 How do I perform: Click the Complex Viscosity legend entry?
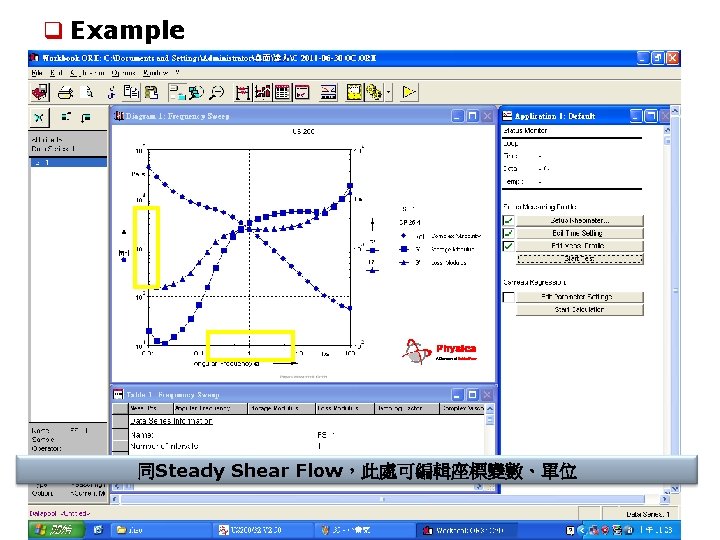click(x=439, y=236)
